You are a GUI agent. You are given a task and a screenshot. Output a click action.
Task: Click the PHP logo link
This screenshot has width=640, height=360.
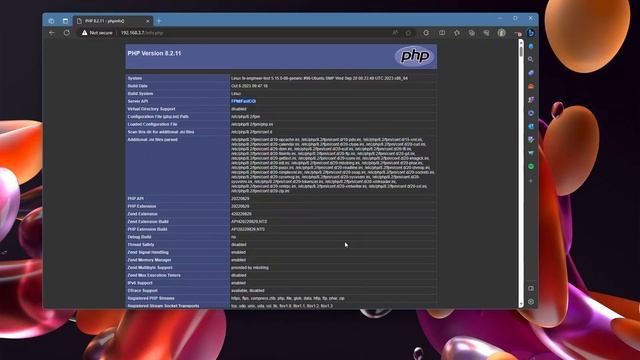[x=414, y=56]
